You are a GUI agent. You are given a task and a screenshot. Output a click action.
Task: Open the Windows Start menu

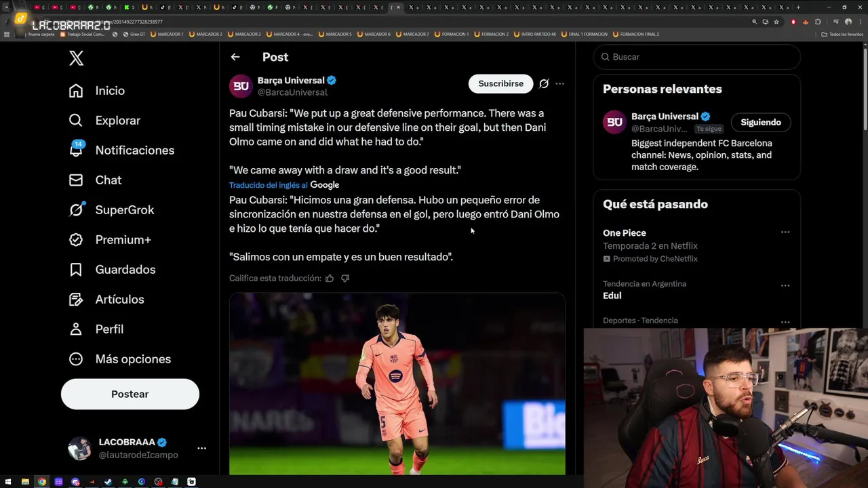[x=7, y=482]
